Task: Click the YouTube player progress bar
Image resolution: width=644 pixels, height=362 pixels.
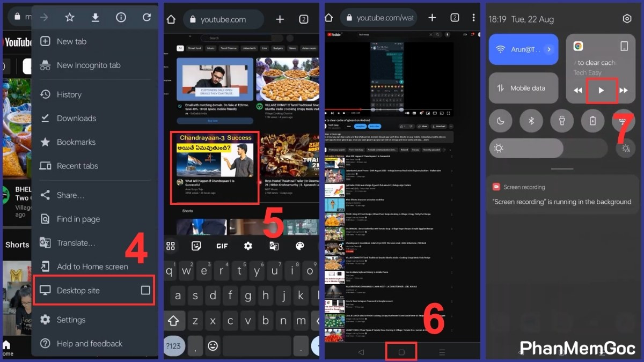Action: [390, 109]
